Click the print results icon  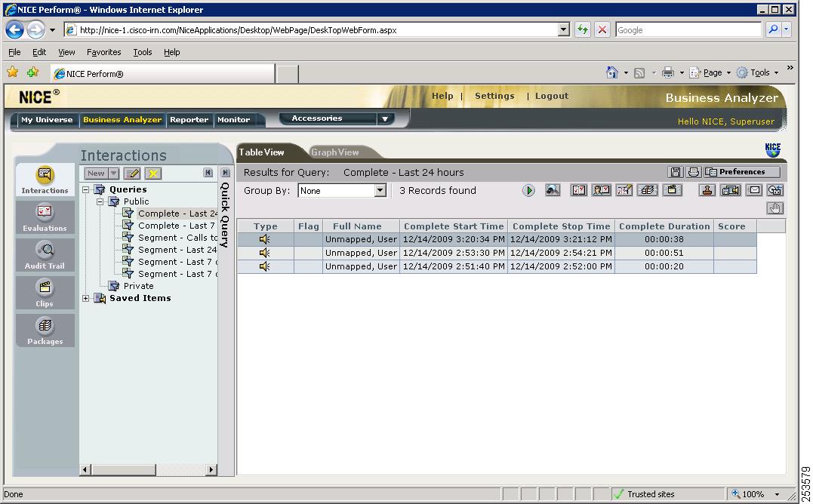click(693, 172)
